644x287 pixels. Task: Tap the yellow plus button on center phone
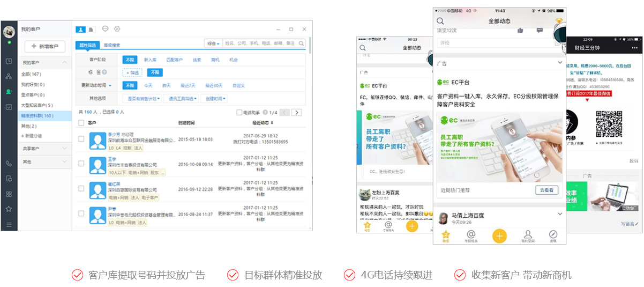click(x=499, y=236)
